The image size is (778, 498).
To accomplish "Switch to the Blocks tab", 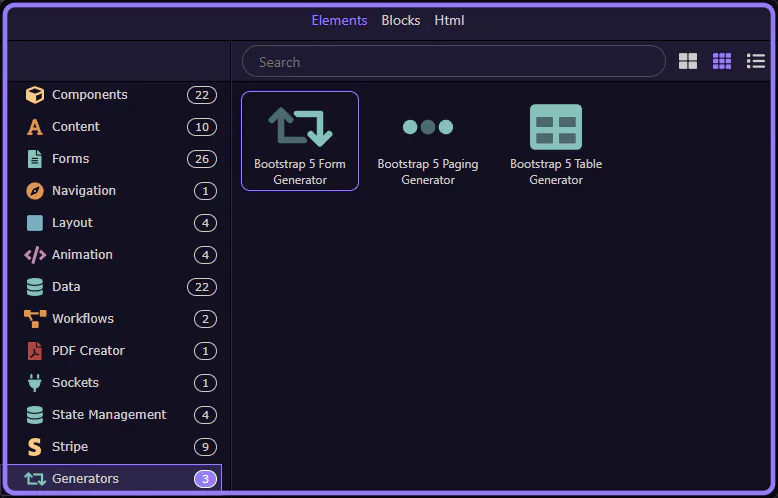I will pos(401,21).
